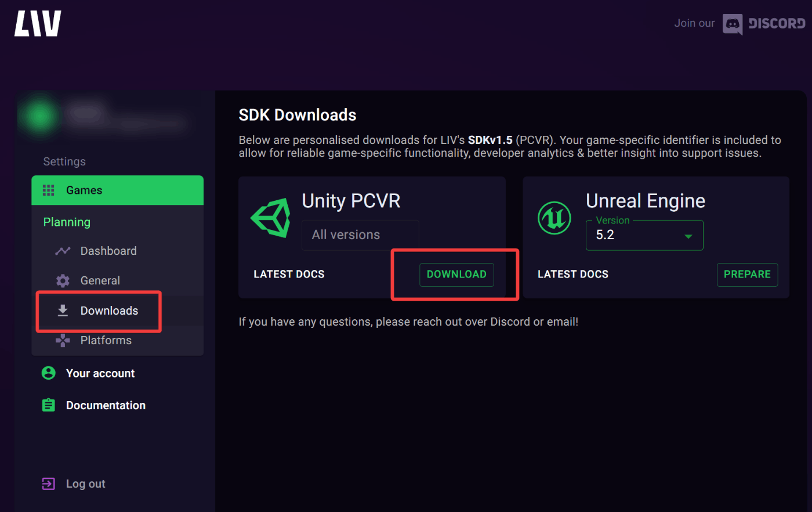812x512 pixels.
Task: Open the Discord logo icon
Action: click(733, 24)
